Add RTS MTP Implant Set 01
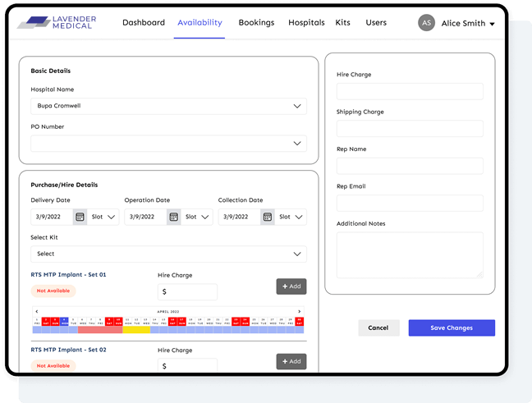The width and height of the screenshot is (532, 403). 291,286
